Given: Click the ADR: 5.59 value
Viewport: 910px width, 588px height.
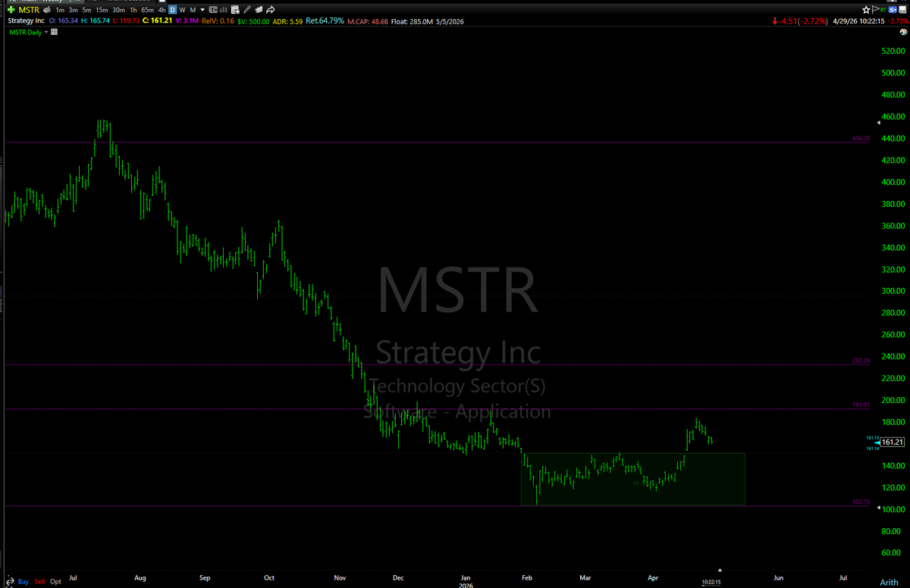Looking at the screenshot, I should click(287, 20).
